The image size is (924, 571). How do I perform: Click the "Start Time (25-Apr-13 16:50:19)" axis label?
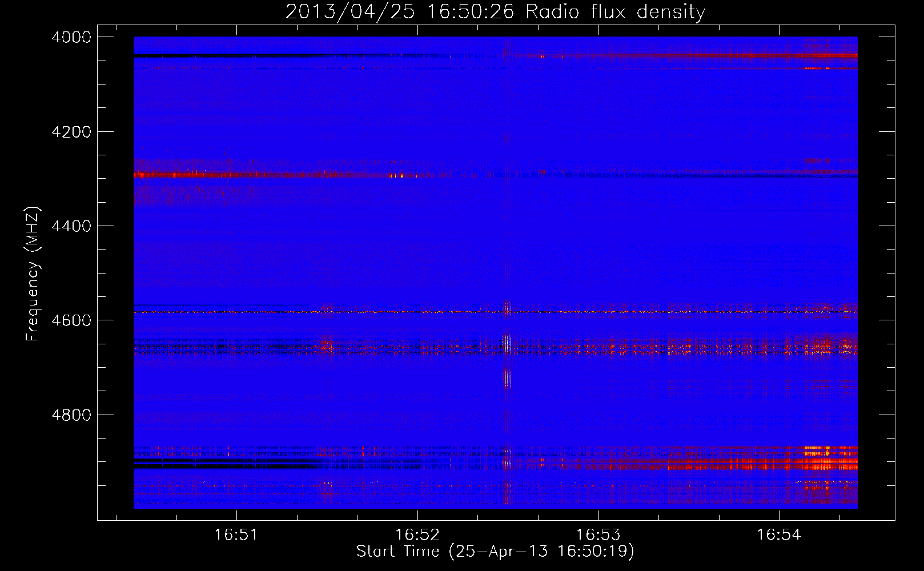pyautogui.click(x=495, y=552)
